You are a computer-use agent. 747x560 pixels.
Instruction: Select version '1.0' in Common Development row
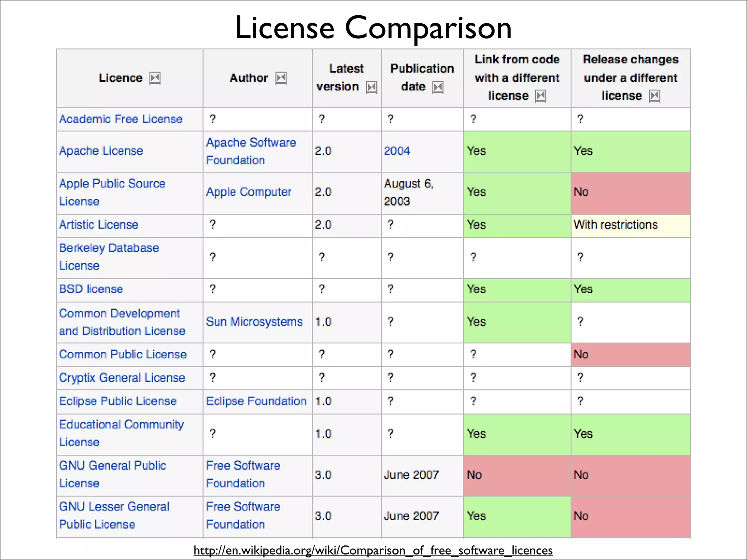click(323, 322)
